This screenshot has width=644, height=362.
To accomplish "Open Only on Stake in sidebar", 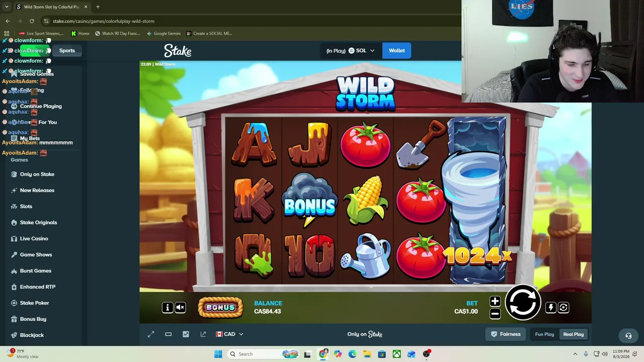I will click(37, 174).
